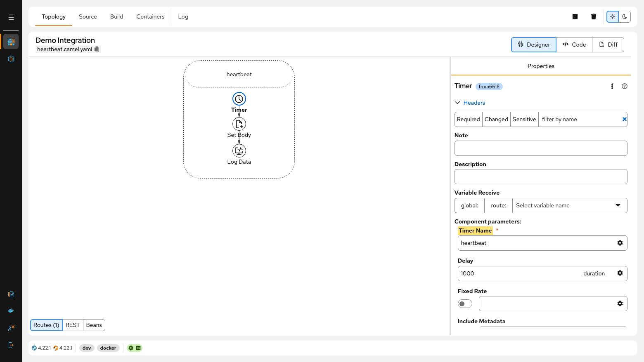Open the Fixed Rate field gear options
The image size is (644, 362).
coord(620,303)
